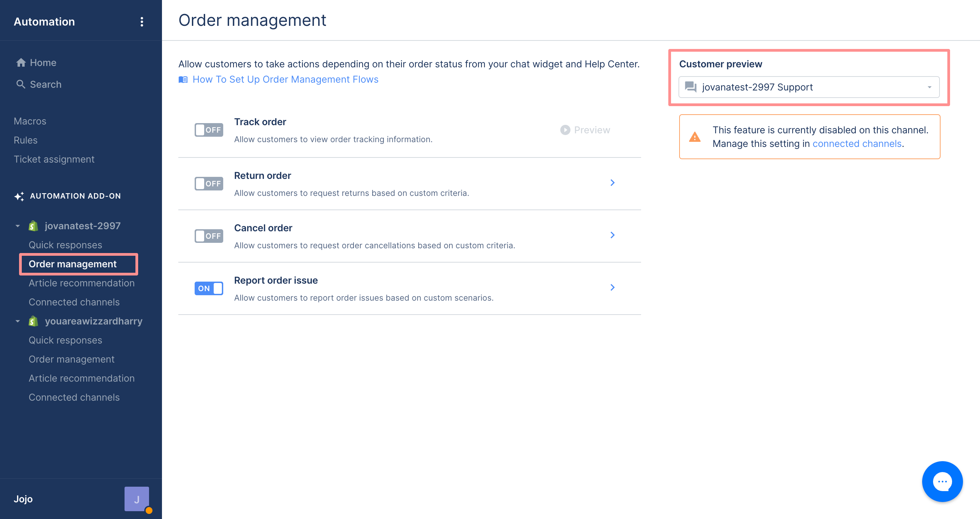Click the book icon beside the help link

point(183,80)
